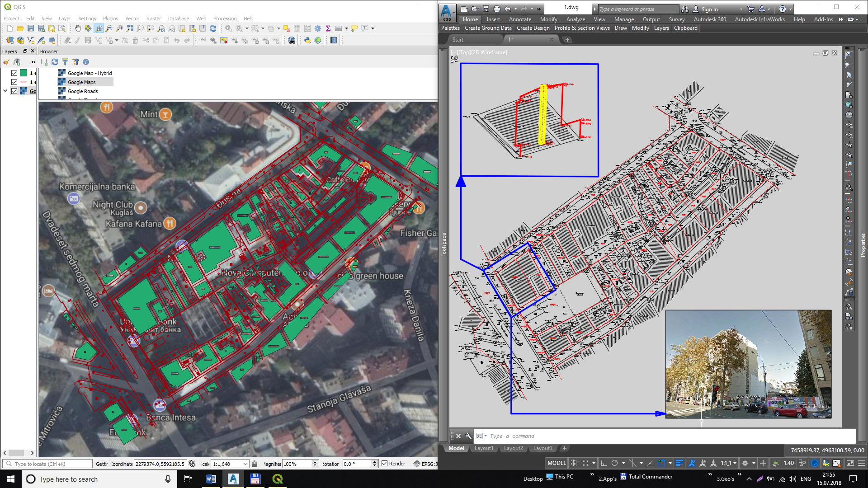Click the new drawing tab plus button
The width and height of the screenshot is (868, 488).
(x=567, y=40)
